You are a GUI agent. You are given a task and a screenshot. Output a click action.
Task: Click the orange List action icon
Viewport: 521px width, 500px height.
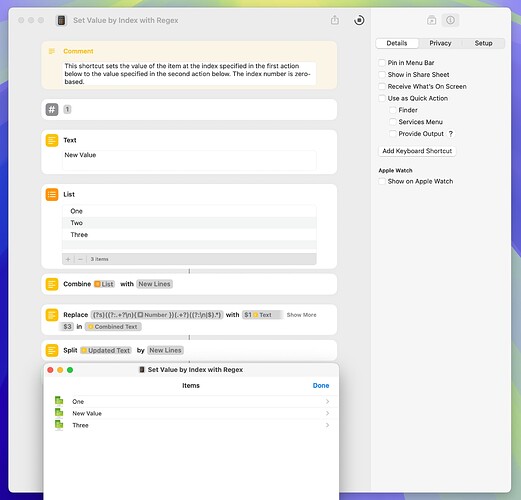(x=52, y=194)
